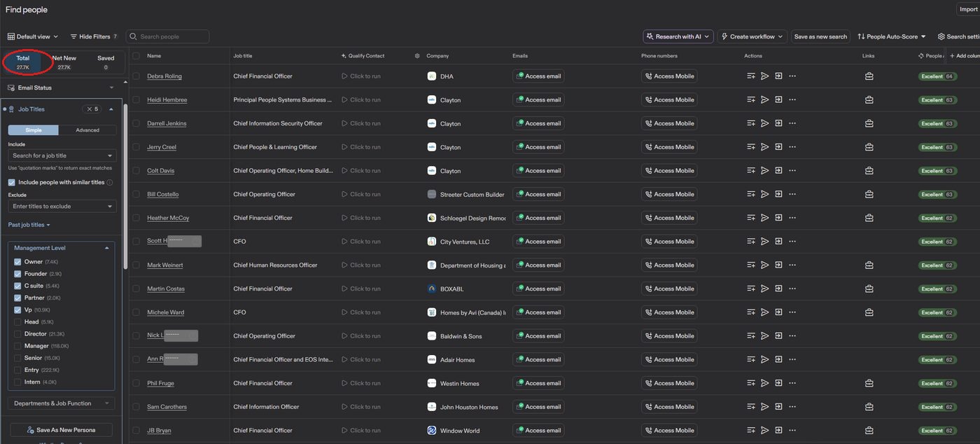
Task: Open the Research with AI menu
Action: tap(678, 36)
